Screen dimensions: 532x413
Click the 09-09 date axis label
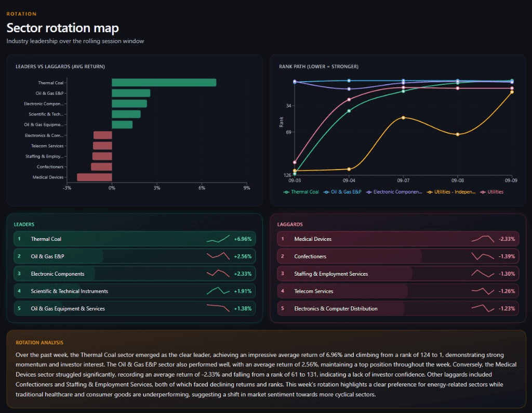tap(511, 180)
